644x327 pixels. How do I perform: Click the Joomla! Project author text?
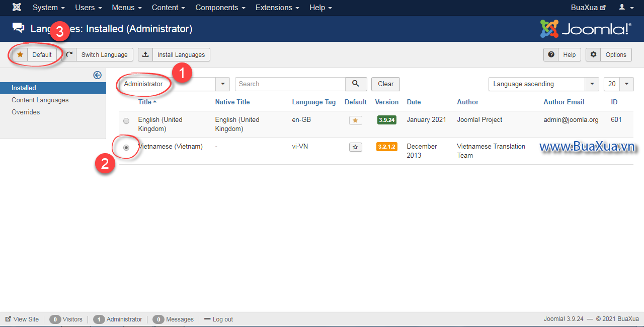[x=479, y=120]
